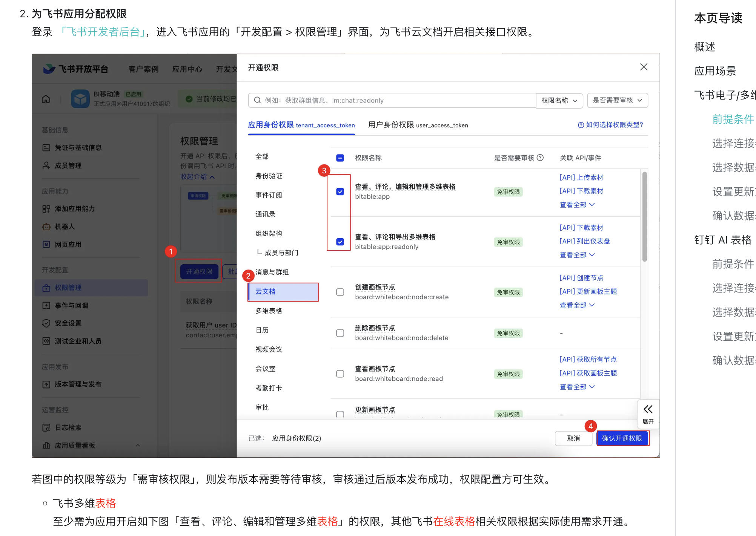Click the 飞书开放平台 logo
756x536 pixels.
(75, 69)
